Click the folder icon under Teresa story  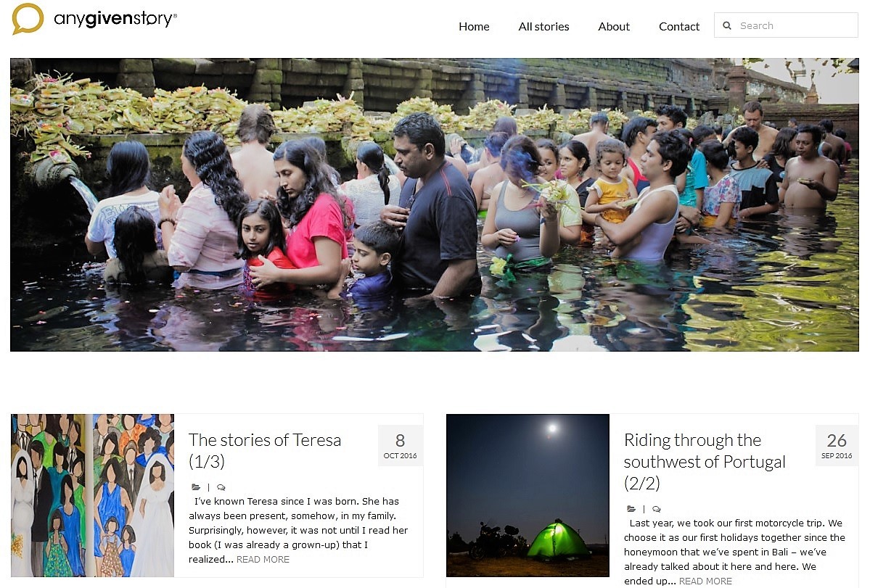click(x=196, y=487)
